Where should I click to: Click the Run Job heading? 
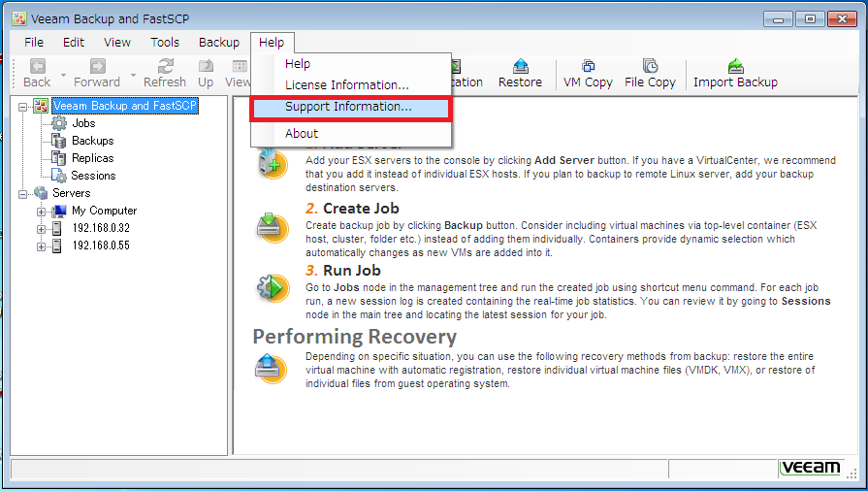[352, 271]
